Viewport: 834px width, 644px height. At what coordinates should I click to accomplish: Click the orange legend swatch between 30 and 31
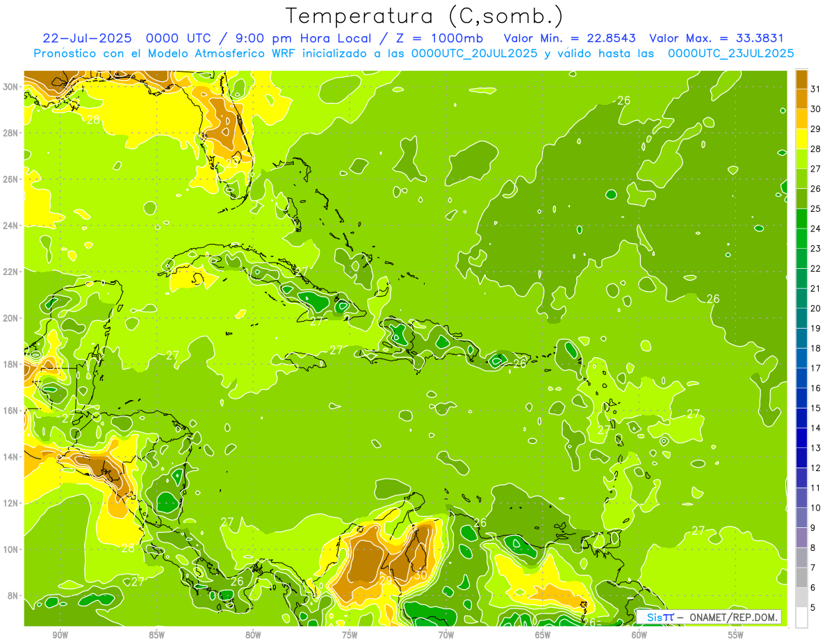(801, 99)
